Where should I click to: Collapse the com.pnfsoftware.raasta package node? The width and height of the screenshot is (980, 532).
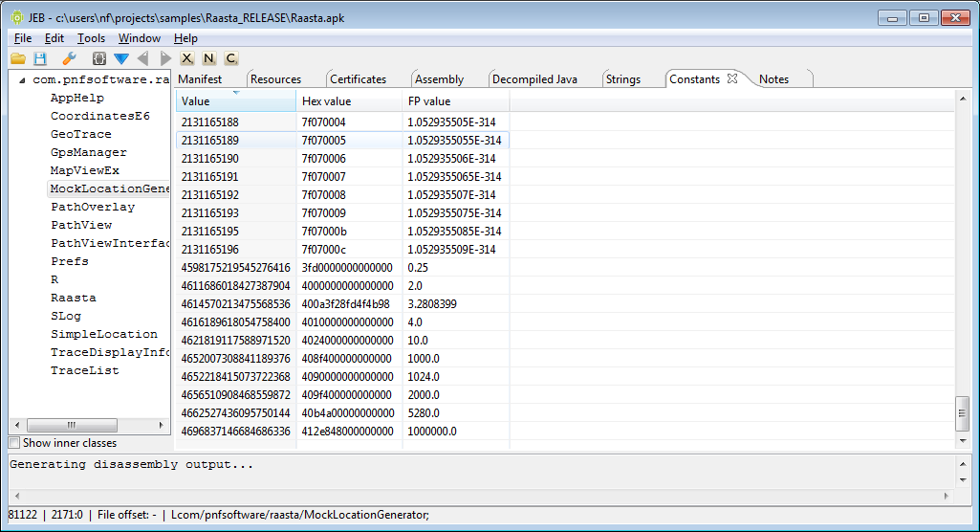pos(22,80)
